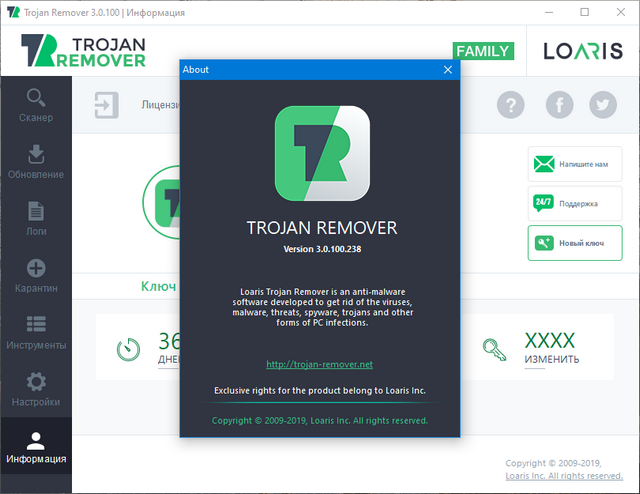
Task: Click the FAMILY license badge
Action: point(483,51)
